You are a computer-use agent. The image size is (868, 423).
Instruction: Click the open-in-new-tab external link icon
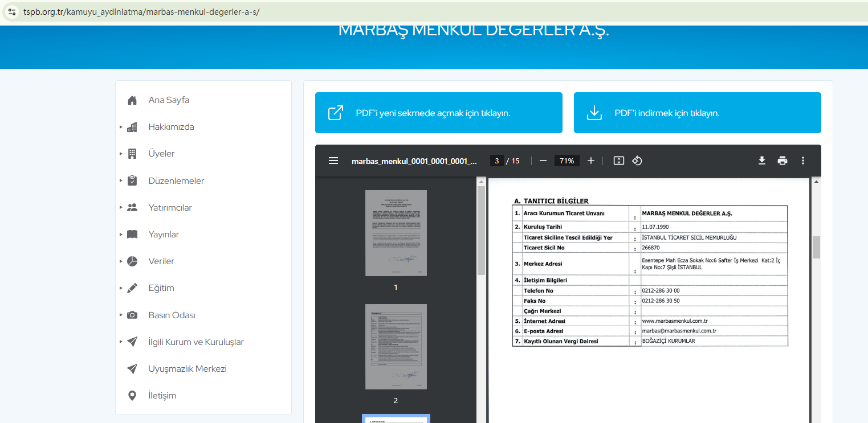pyautogui.click(x=336, y=113)
